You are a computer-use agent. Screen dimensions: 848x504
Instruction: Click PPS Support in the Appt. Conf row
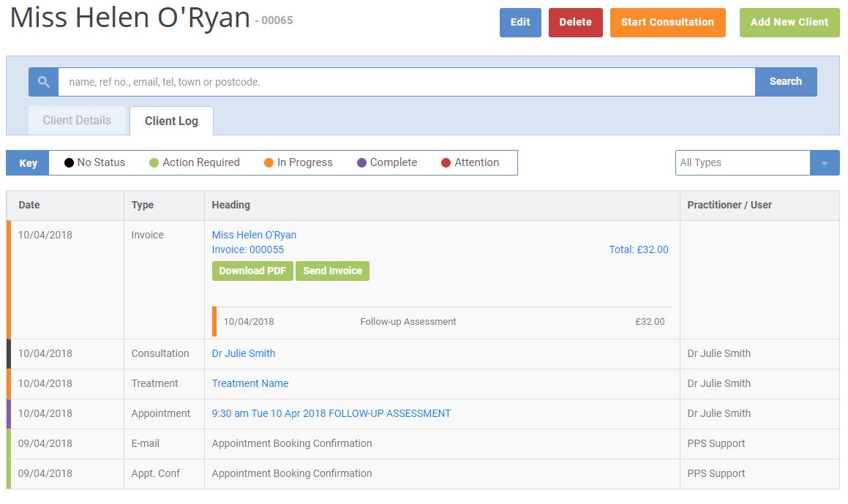point(716,473)
